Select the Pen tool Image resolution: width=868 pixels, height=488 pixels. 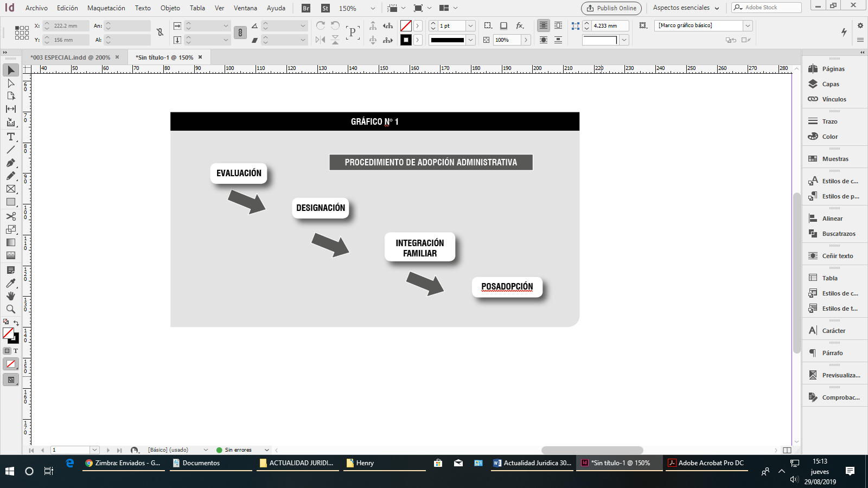(x=11, y=163)
